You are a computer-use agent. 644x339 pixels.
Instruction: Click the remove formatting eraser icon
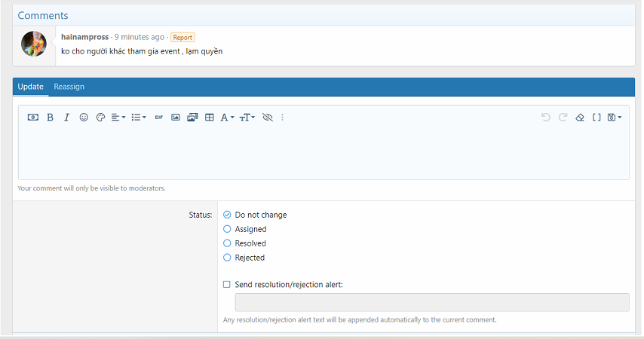[x=580, y=118]
